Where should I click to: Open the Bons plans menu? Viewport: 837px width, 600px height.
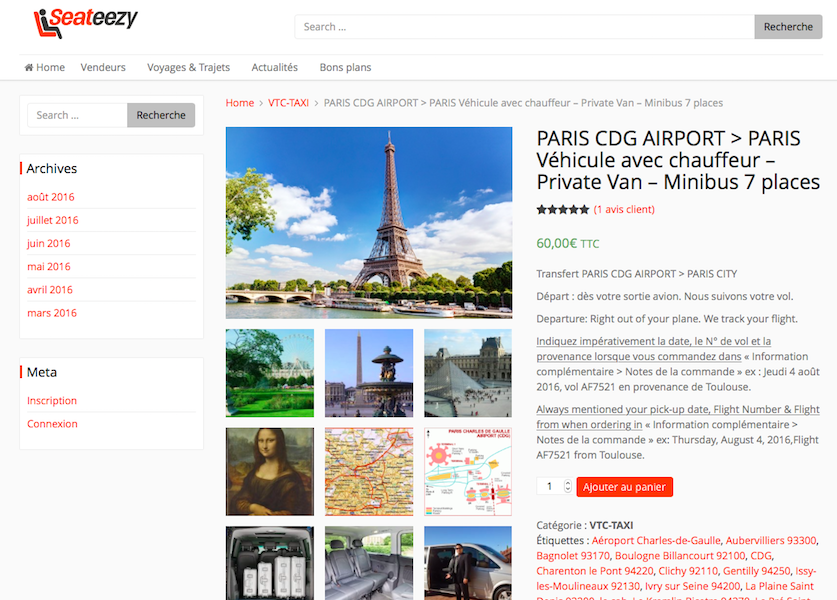tap(345, 67)
